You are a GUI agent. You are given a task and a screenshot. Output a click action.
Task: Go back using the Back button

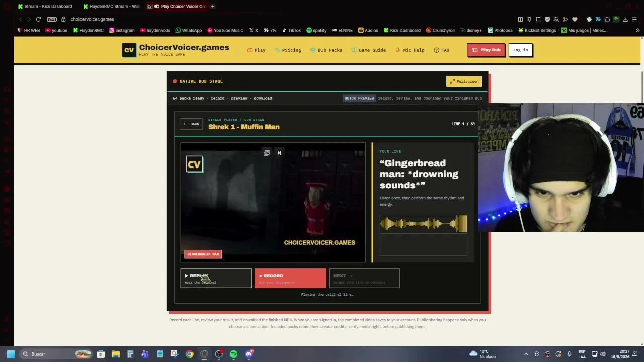191,124
